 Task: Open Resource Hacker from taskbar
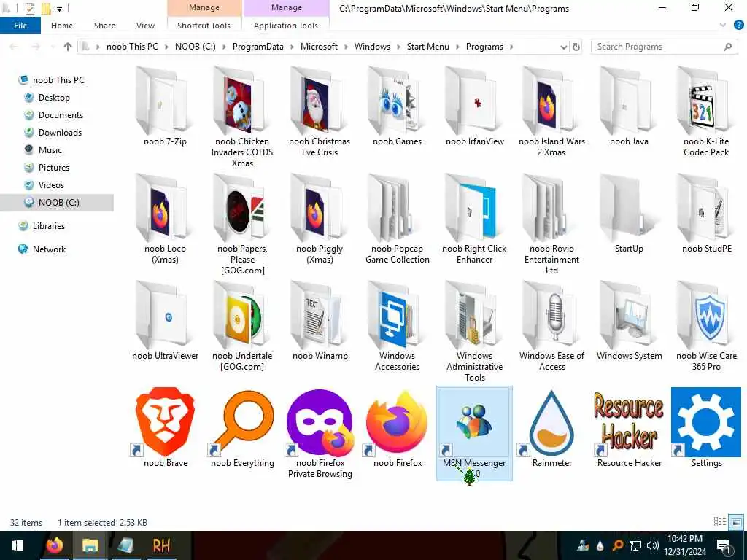tap(161, 545)
